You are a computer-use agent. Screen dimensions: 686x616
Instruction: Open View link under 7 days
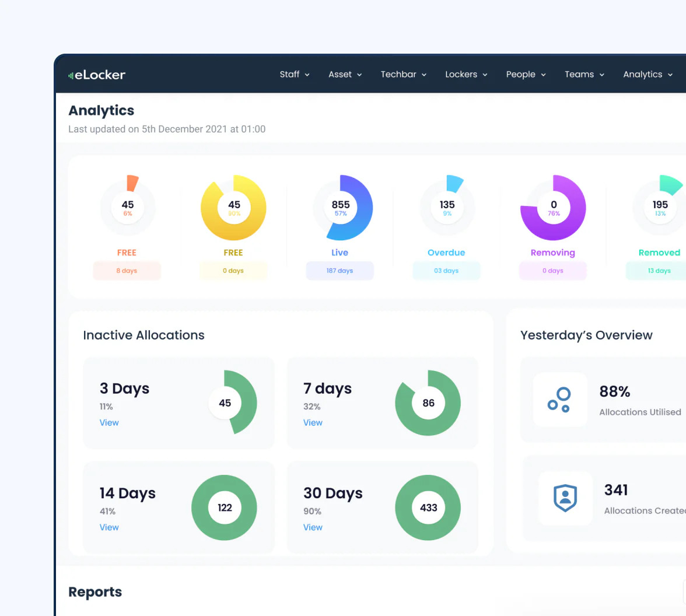pos(313,422)
